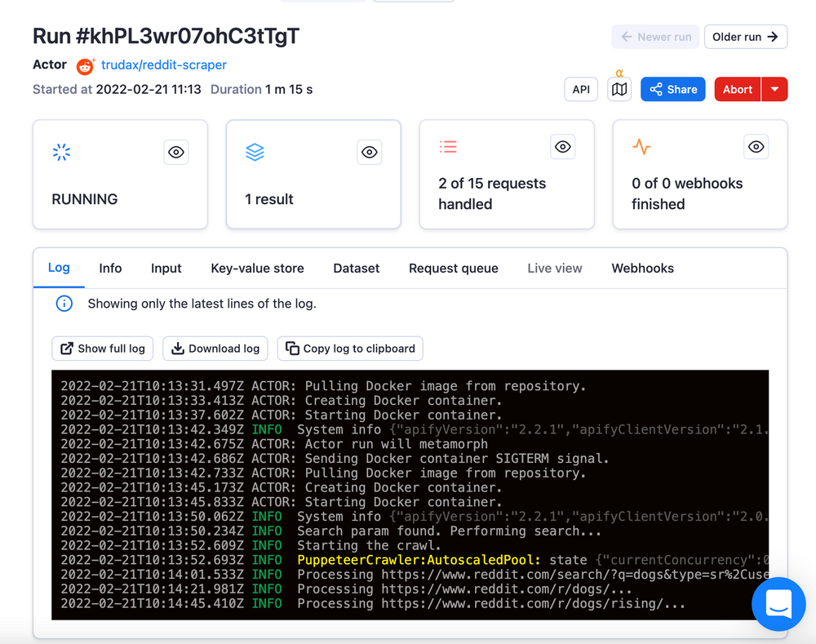Click the copy icon on Copy log button
This screenshot has height=644, width=816.
290,349
